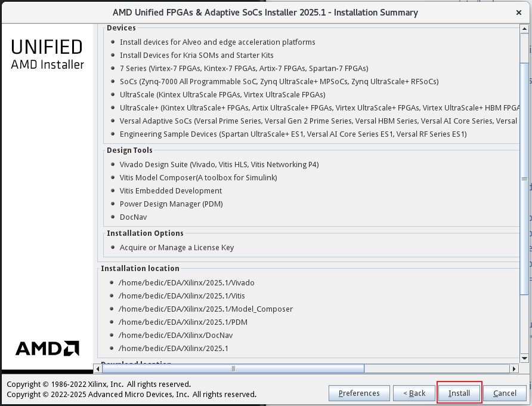
Task: Click the vertical scrollbar thumb
Action: pyautogui.click(x=524, y=179)
